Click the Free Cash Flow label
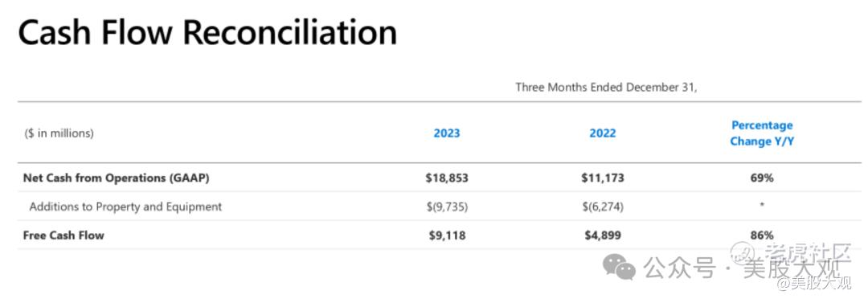Image resolution: width=868 pixels, height=303 pixels. pos(63,235)
